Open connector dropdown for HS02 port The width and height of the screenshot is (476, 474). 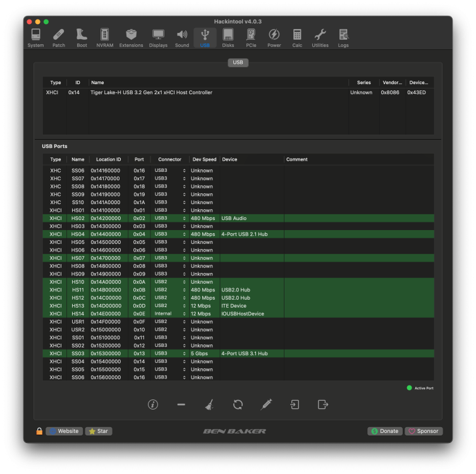[x=169, y=218]
